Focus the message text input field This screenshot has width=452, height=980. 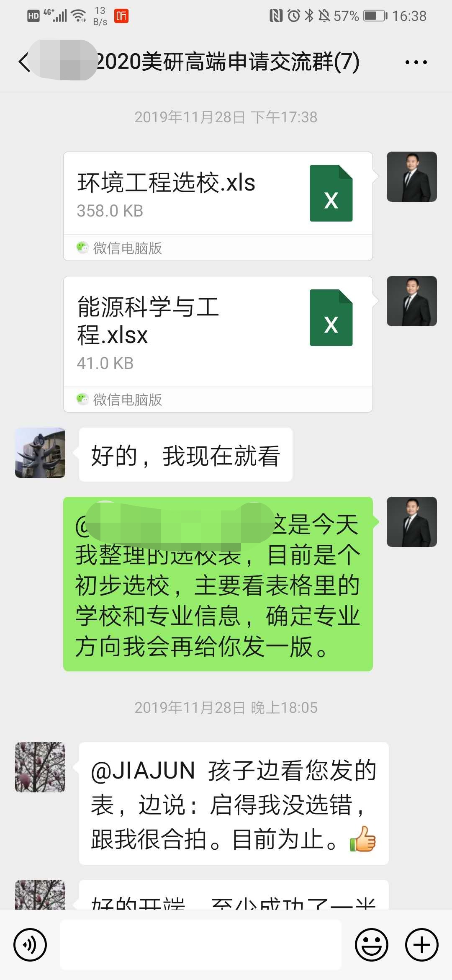pyautogui.click(x=201, y=945)
